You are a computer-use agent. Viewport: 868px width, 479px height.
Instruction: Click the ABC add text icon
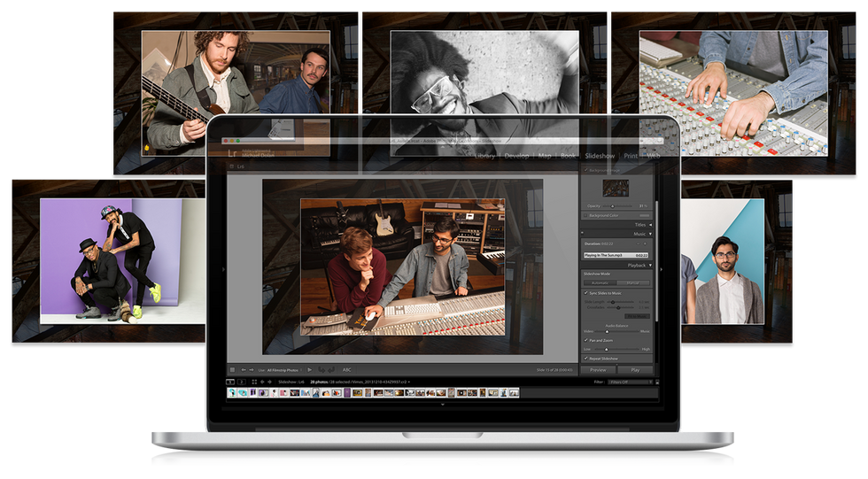click(347, 370)
